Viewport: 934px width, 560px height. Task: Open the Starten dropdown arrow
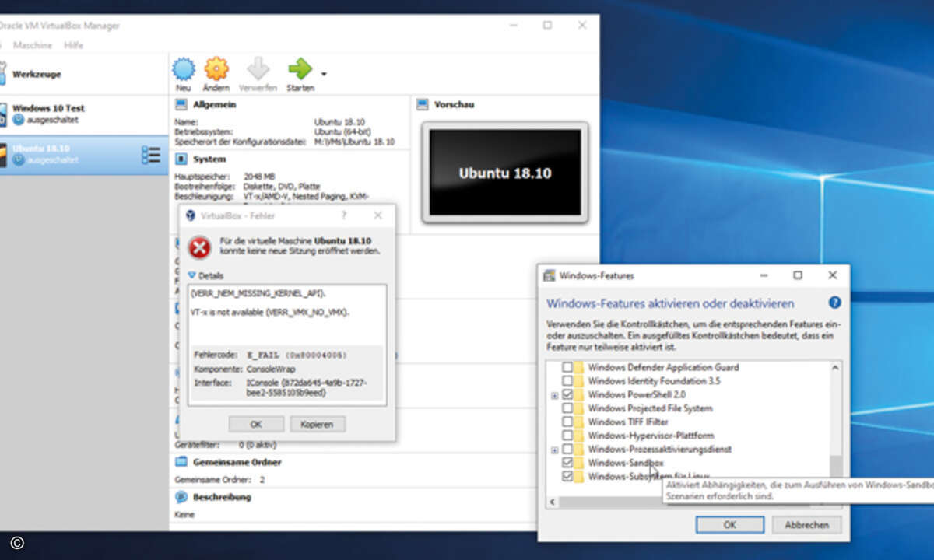(324, 75)
